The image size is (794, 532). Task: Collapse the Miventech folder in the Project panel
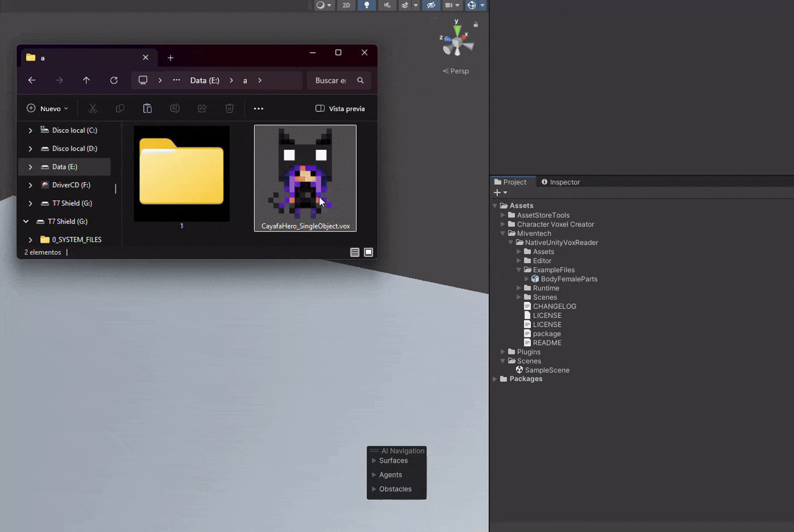pos(502,233)
